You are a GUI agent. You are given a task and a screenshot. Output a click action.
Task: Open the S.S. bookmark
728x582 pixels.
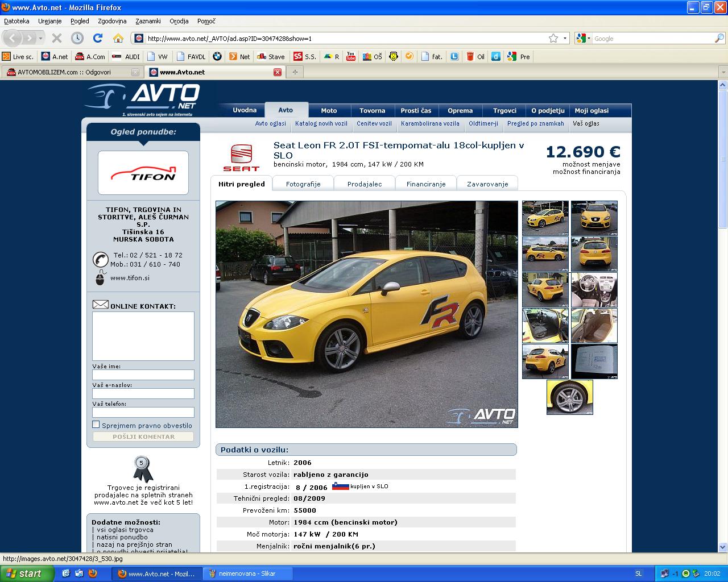pos(305,56)
